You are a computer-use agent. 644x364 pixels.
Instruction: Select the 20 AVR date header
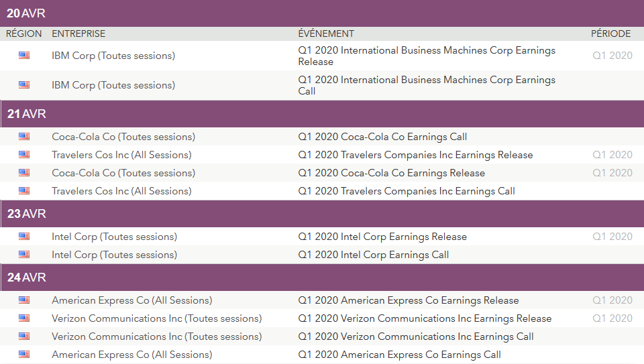pos(27,13)
